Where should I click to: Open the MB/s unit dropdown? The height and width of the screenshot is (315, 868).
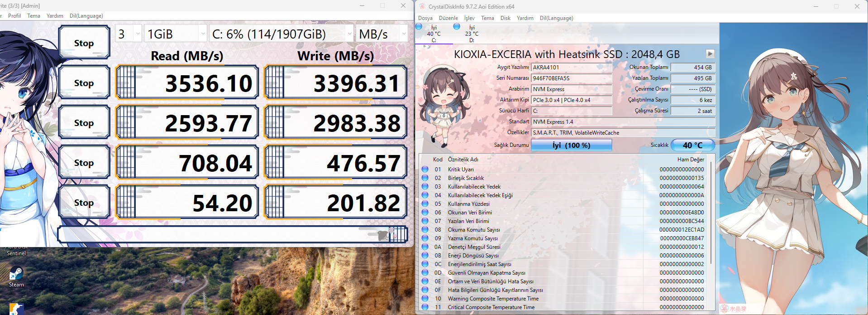382,34
